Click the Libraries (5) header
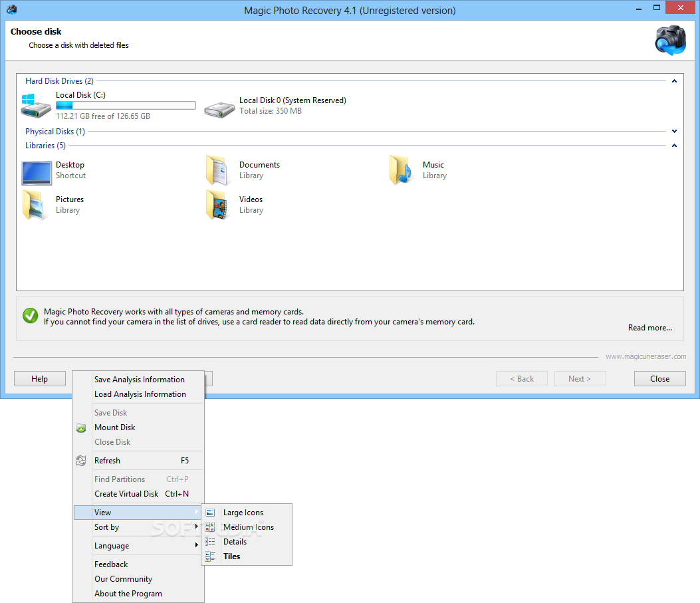This screenshot has height=603, width=700. click(x=45, y=146)
